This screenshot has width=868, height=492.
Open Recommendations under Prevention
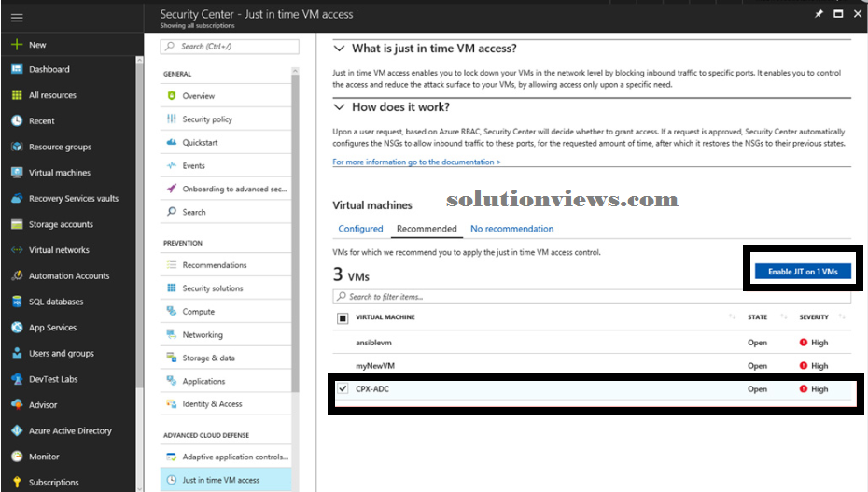coord(226,265)
